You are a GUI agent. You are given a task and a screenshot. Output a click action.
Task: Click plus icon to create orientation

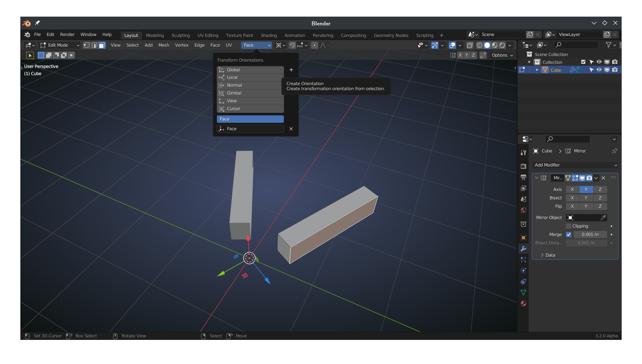pos(291,70)
